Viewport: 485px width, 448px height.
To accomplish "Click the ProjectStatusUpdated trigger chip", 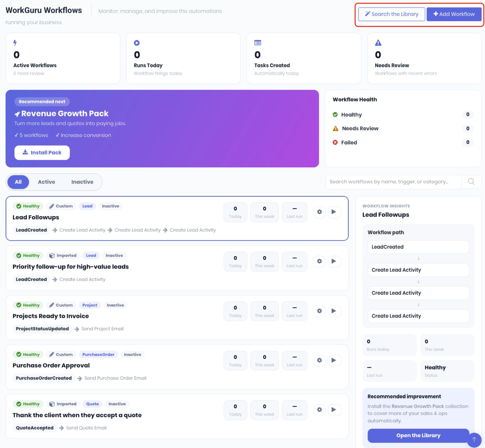I will pos(42,329).
